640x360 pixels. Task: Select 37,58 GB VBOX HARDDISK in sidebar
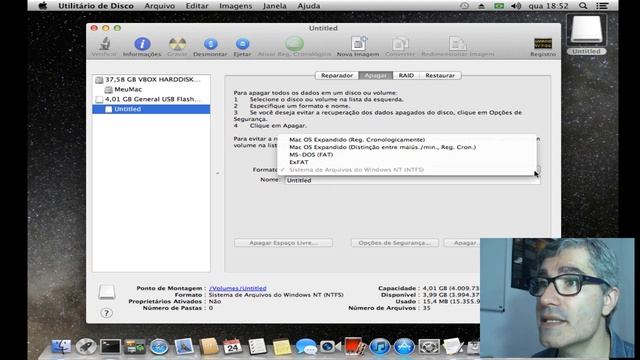(151, 80)
